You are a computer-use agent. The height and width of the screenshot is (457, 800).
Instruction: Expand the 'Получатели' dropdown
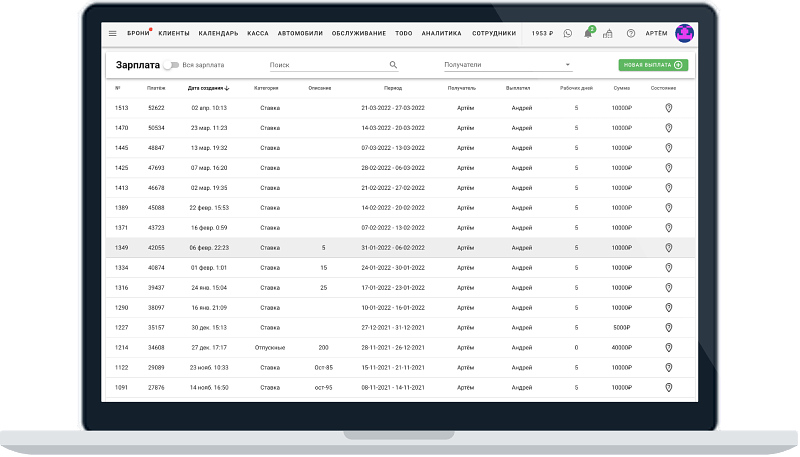tap(507, 65)
